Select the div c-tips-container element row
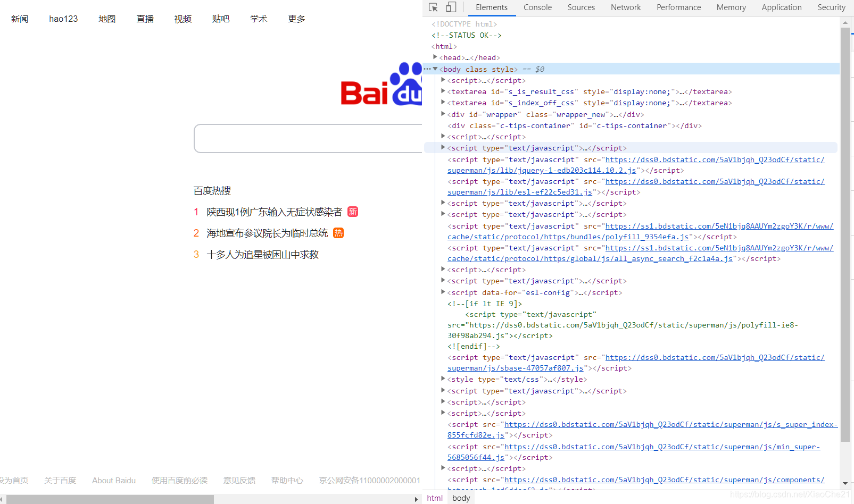 (x=575, y=125)
